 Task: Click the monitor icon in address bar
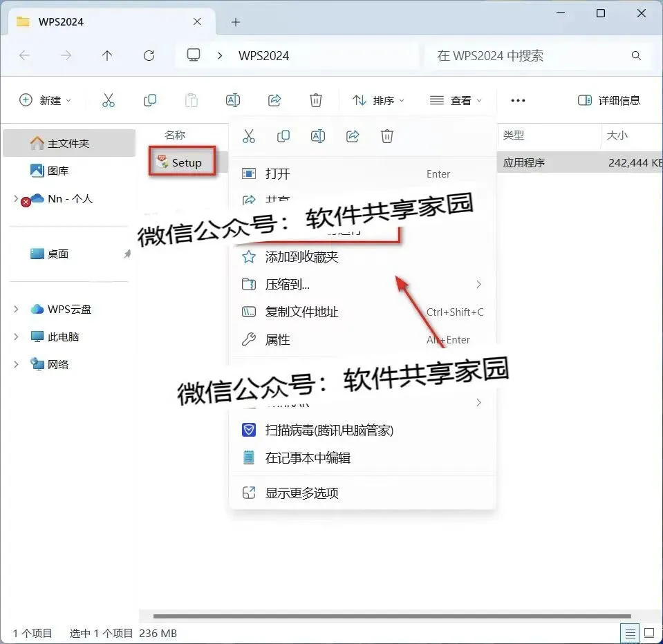[194, 55]
